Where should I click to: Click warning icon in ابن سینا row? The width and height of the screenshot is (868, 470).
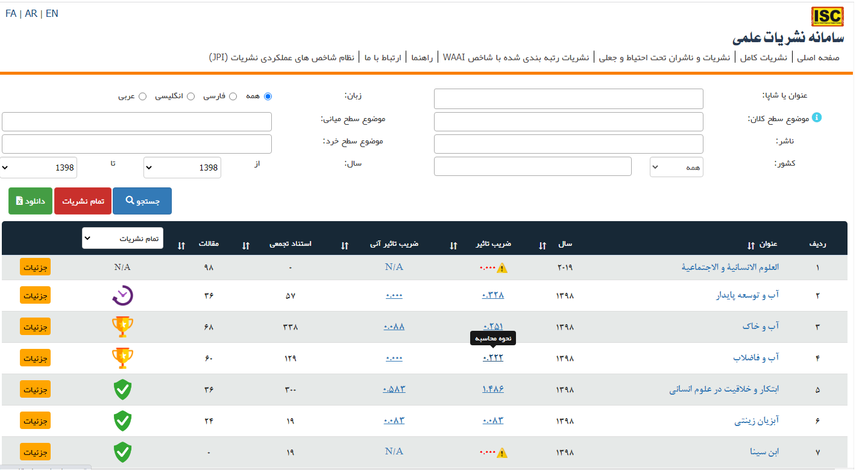tap(502, 453)
